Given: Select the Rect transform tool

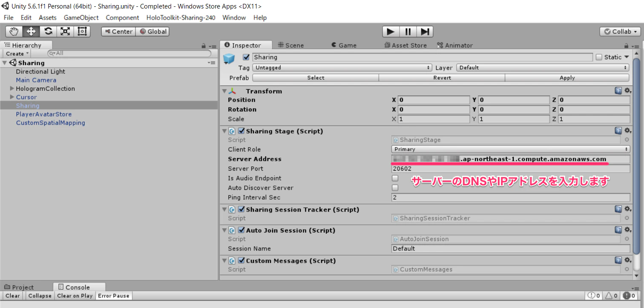Looking at the screenshot, I should pos(82,32).
